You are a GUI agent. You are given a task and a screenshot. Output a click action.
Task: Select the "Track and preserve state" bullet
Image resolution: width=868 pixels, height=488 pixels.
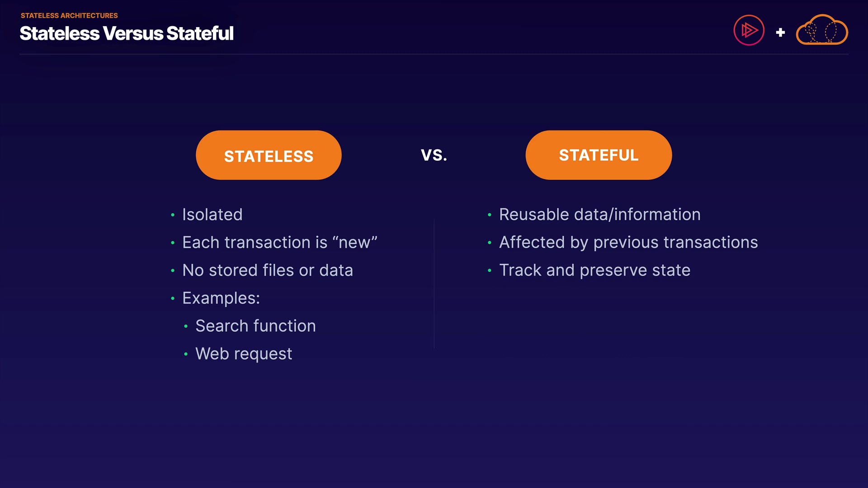click(x=594, y=270)
